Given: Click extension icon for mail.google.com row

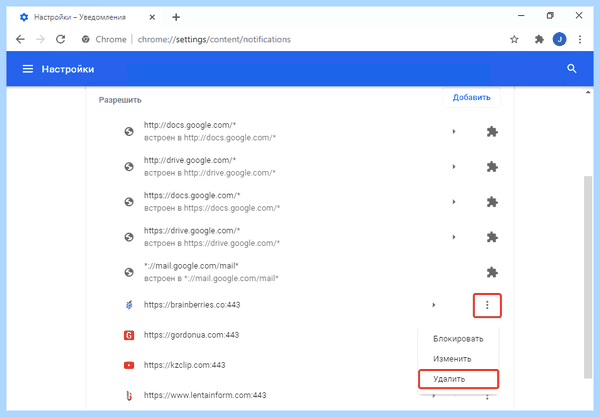Looking at the screenshot, I should pos(492,272).
